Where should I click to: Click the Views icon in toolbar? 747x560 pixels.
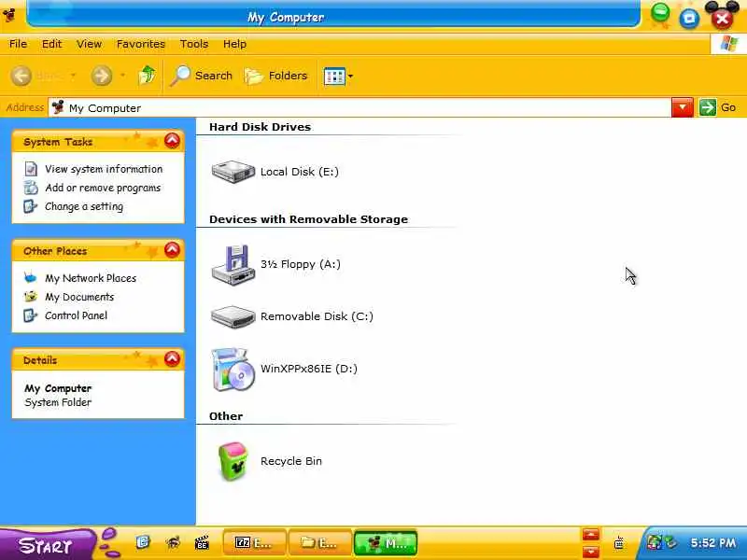coord(334,77)
